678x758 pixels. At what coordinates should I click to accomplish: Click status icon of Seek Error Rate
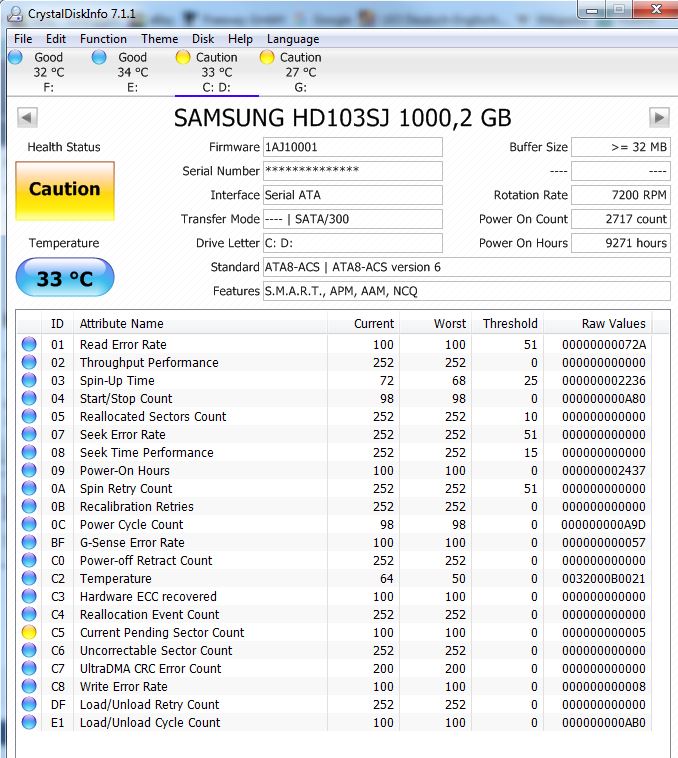(x=29, y=434)
